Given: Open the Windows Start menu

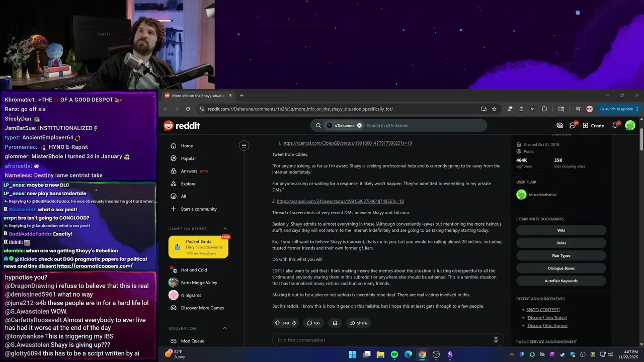Looking at the screenshot, I should (353, 354).
